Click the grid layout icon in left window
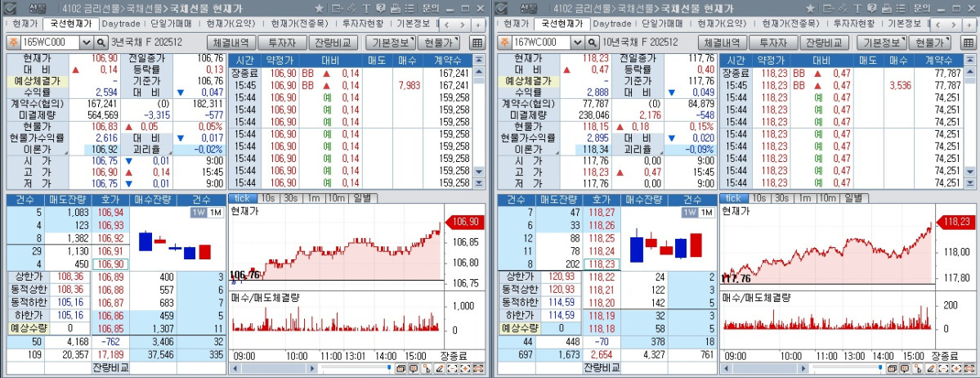 (x=477, y=43)
